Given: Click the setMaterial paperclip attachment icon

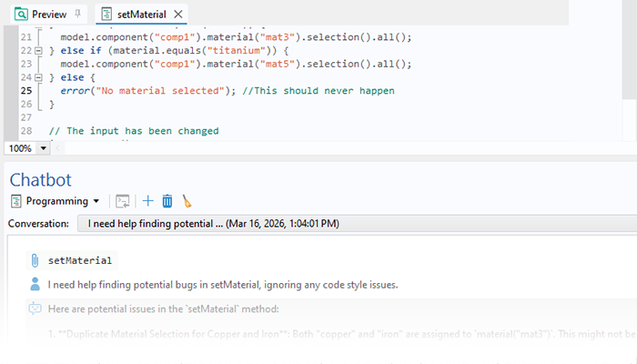Looking at the screenshot, I should [35, 260].
